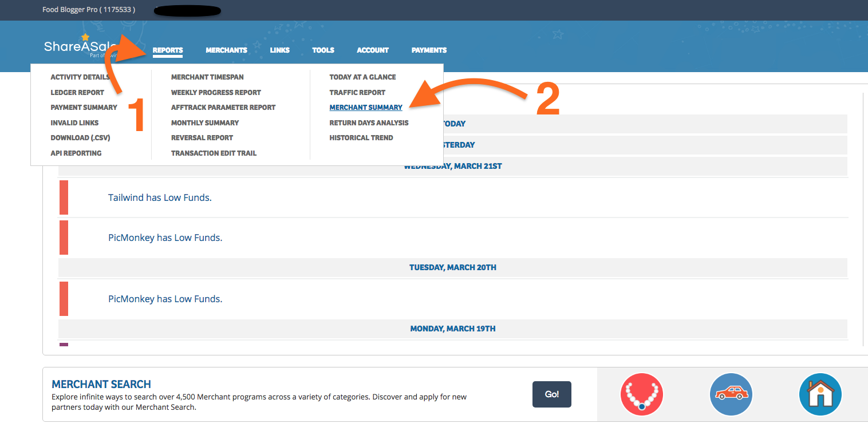This screenshot has height=431, width=868.
Task: Open the REPORTS menu
Action: point(168,50)
